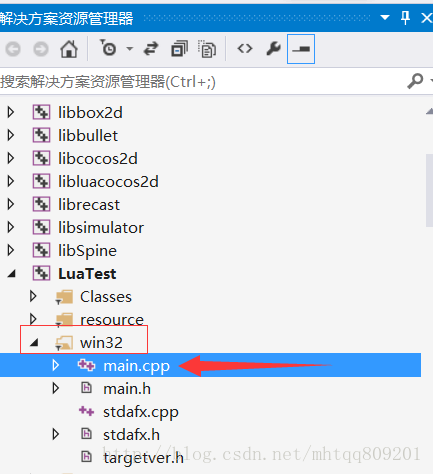Image resolution: width=433 pixels, height=474 pixels.
Task: Expand the Classes folder
Action: pos(33,296)
